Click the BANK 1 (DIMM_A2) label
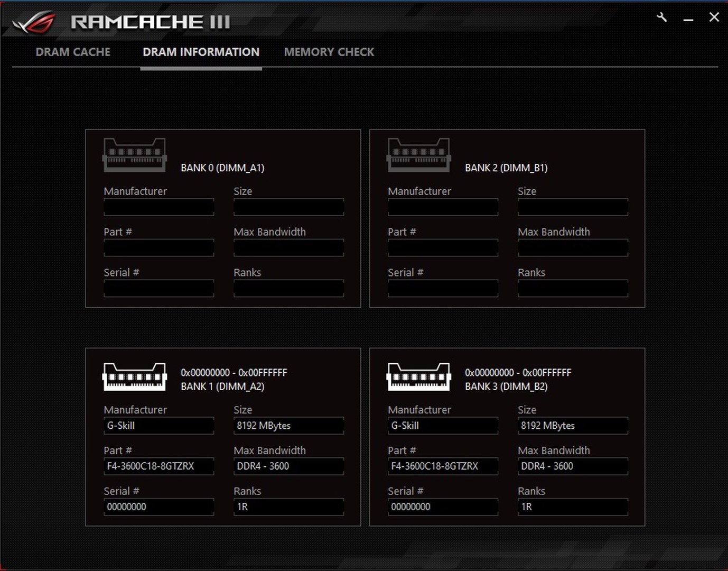Image resolution: width=728 pixels, height=571 pixels. click(x=222, y=386)
